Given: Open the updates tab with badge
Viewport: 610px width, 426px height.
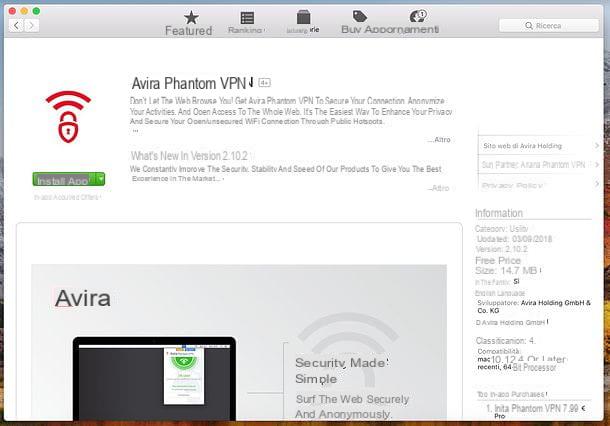Looking at the screenshot, I should coord(418,23).
